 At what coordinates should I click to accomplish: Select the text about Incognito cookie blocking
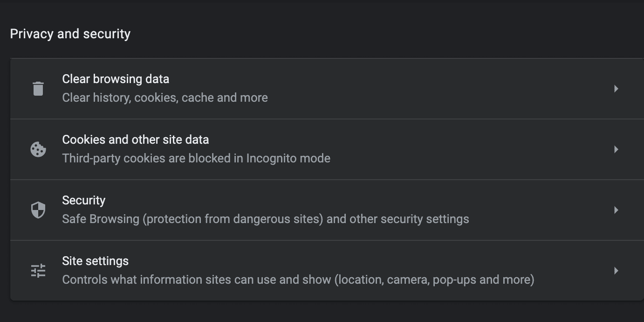pos(196,158)
